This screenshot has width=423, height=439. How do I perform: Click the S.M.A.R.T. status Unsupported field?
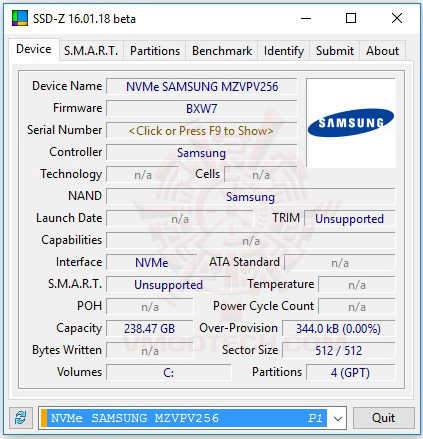168,285
